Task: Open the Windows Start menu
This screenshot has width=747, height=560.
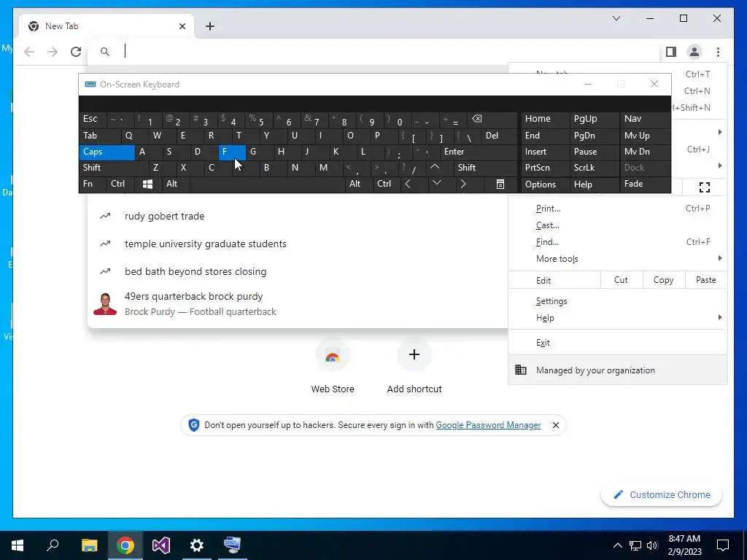Action: coord(18,545)
